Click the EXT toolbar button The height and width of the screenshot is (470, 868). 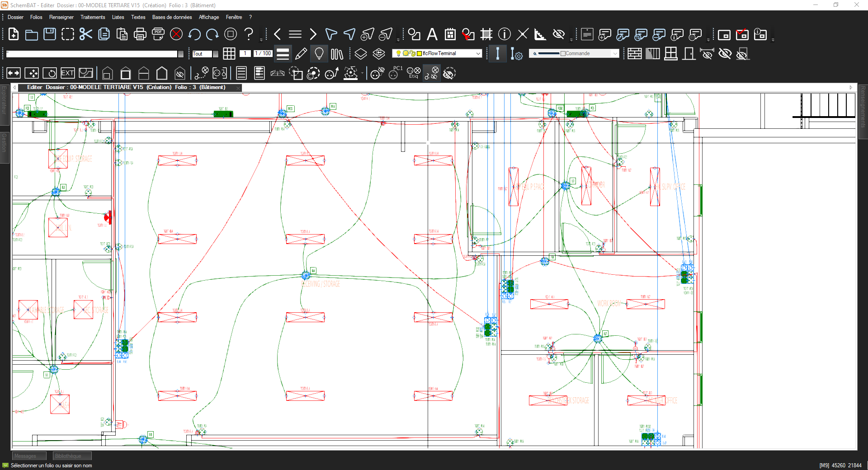pyautogui.click(x=67, y=73)
